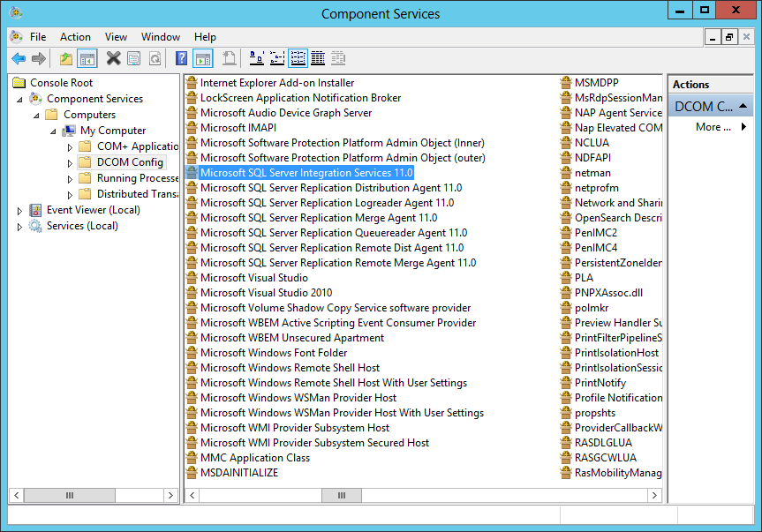Switch to Large Icons view icon

[x=256, y=59]
